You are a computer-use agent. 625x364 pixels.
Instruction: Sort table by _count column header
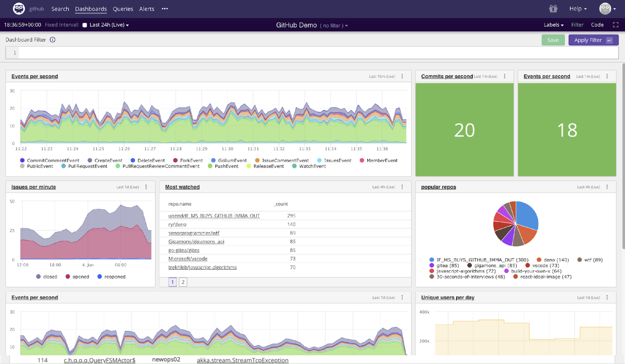click(x=281, y=204)
